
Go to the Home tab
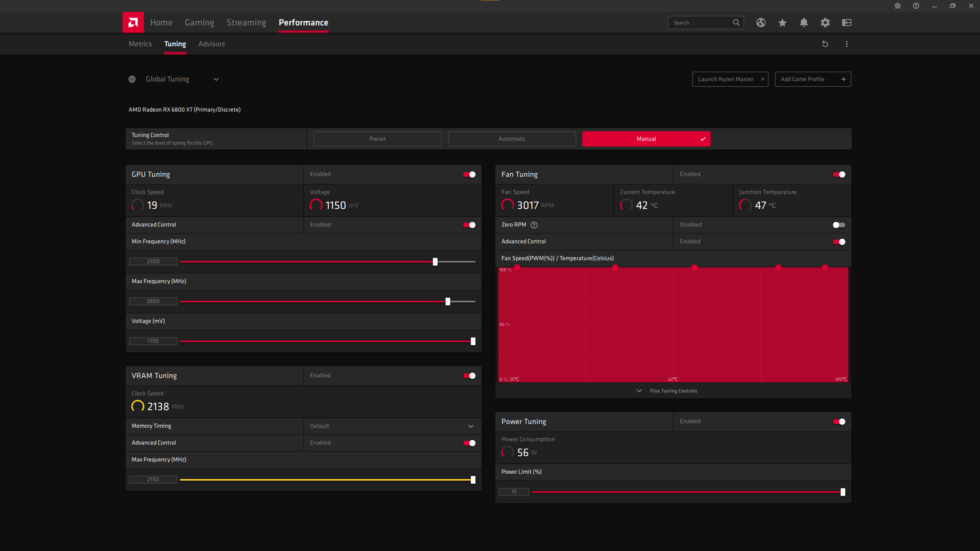coord(161,23)
